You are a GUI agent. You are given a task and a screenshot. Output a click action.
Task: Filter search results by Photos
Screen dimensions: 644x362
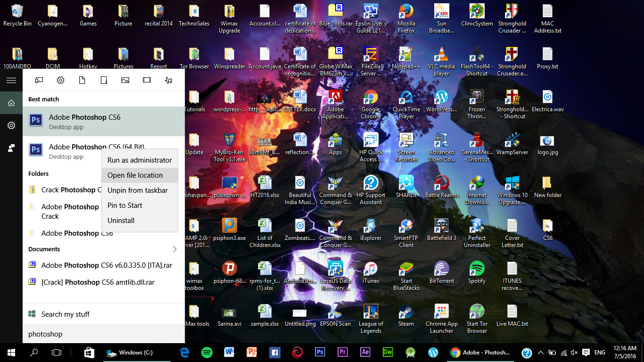tap(125, 80)
